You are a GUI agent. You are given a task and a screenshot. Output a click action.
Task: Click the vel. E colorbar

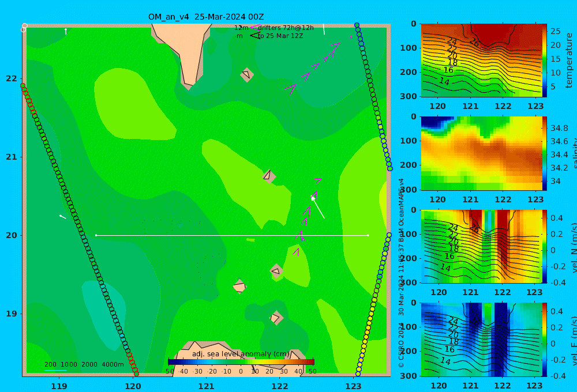545,340
